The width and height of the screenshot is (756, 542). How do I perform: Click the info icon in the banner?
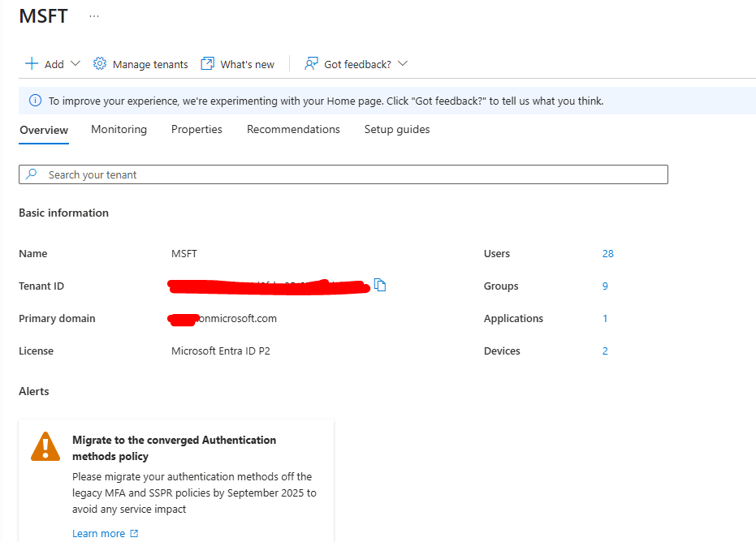35,101
